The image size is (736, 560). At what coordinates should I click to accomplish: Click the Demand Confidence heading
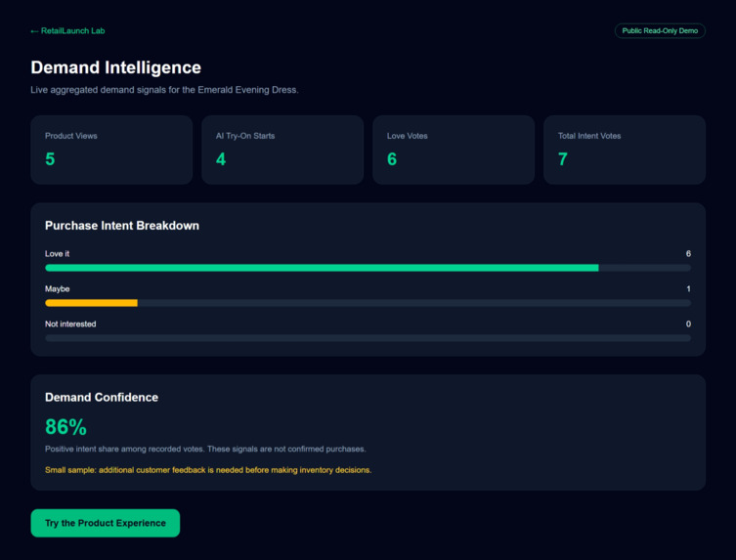click(x=102, y=398)
